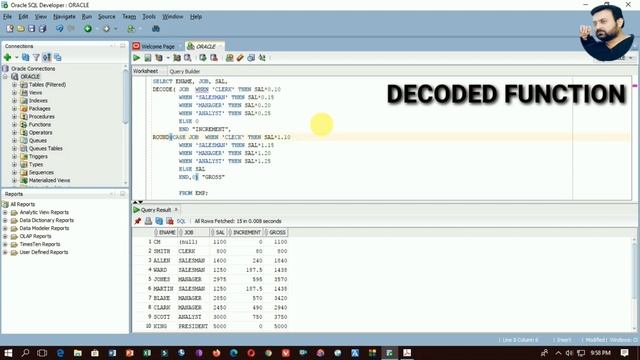The height and width of the screenshot is (360, 640).
Task: Expand the Data Dictionary Reports node
Action: tap(5, 220)
